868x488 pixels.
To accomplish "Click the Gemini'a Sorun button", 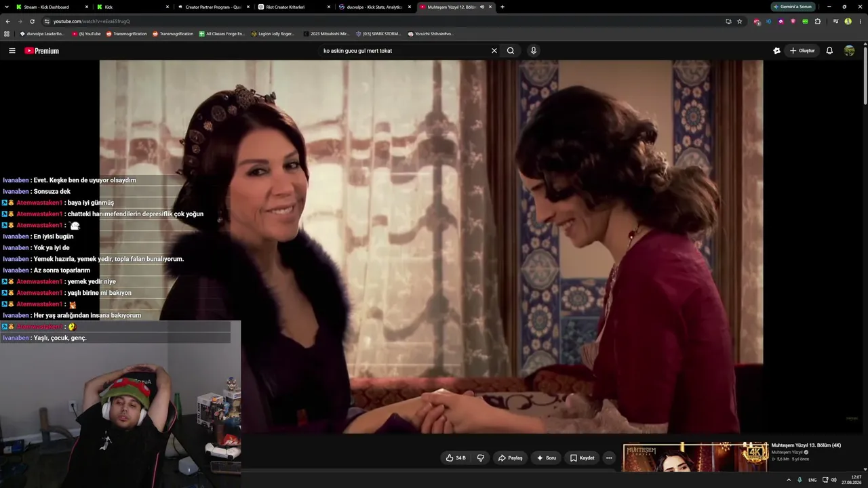I will (793, 7).
